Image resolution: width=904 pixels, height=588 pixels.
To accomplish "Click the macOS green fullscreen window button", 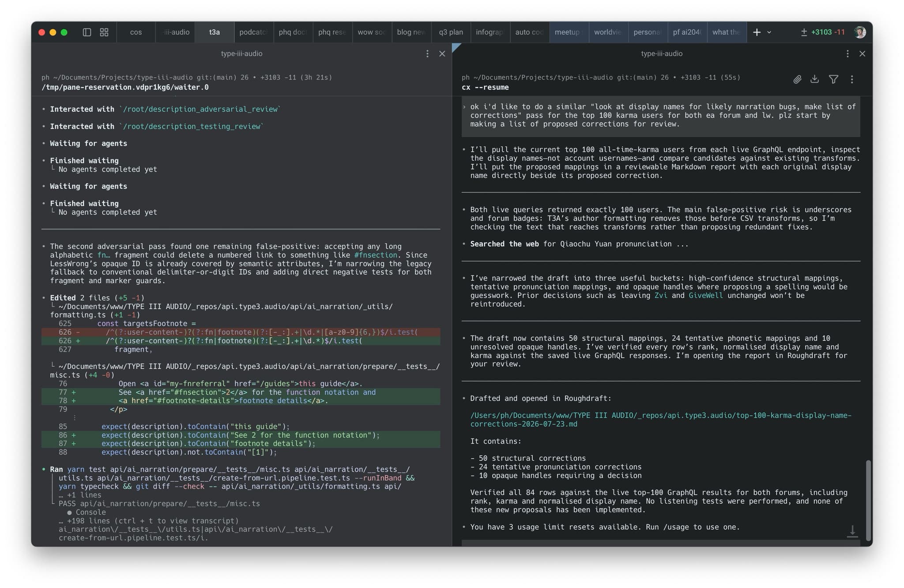I will tap(64, 32).
